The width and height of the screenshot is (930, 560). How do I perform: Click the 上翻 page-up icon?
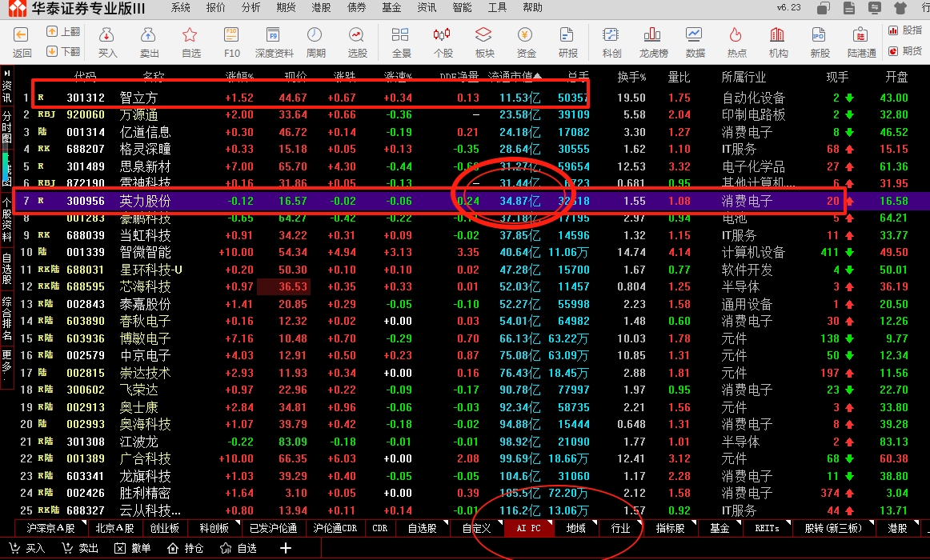52,31
